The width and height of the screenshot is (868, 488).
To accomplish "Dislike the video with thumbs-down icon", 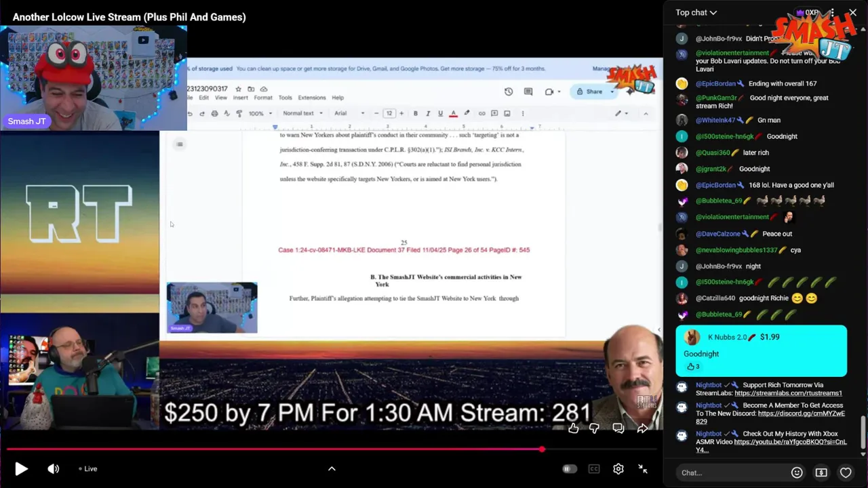I will point(595,428).
